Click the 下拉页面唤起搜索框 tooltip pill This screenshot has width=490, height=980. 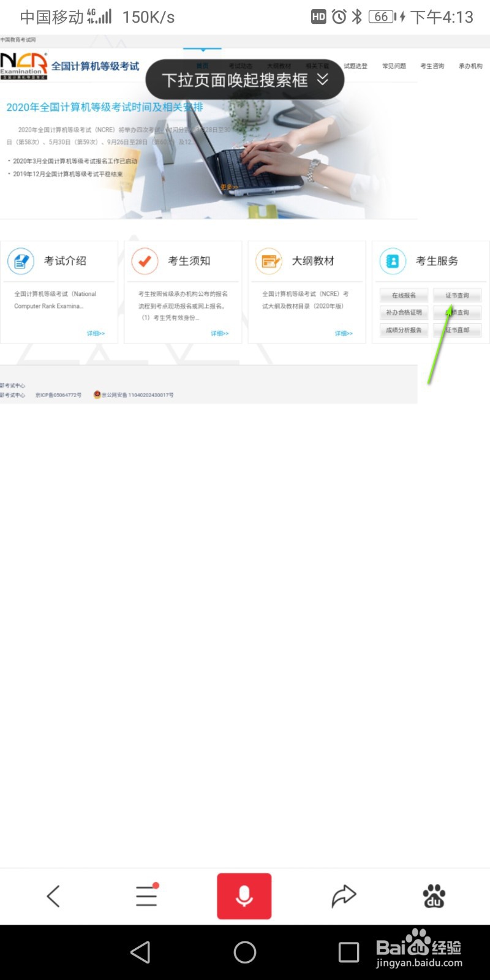click(x=244, y=80)
